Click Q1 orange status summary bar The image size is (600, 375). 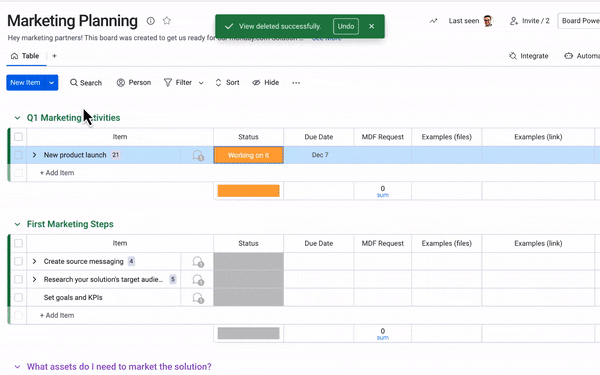point(248,191)
